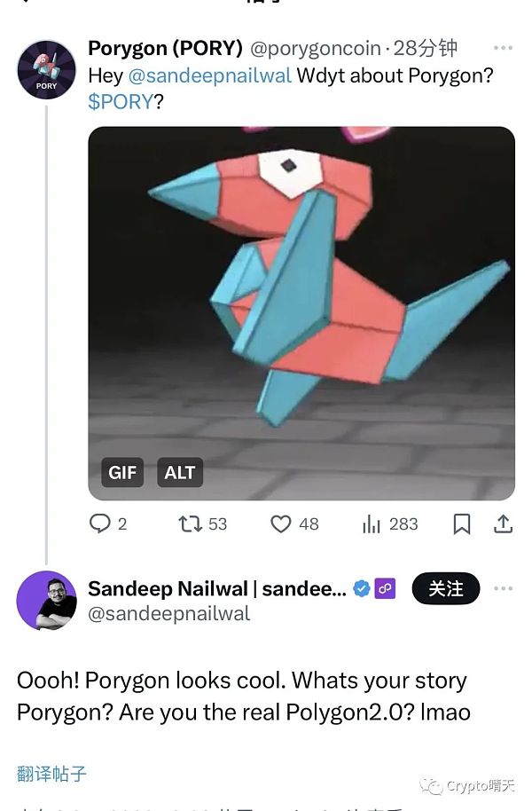
Task: Click Sandeep's blue verified badge
Action: click(362, 588)
